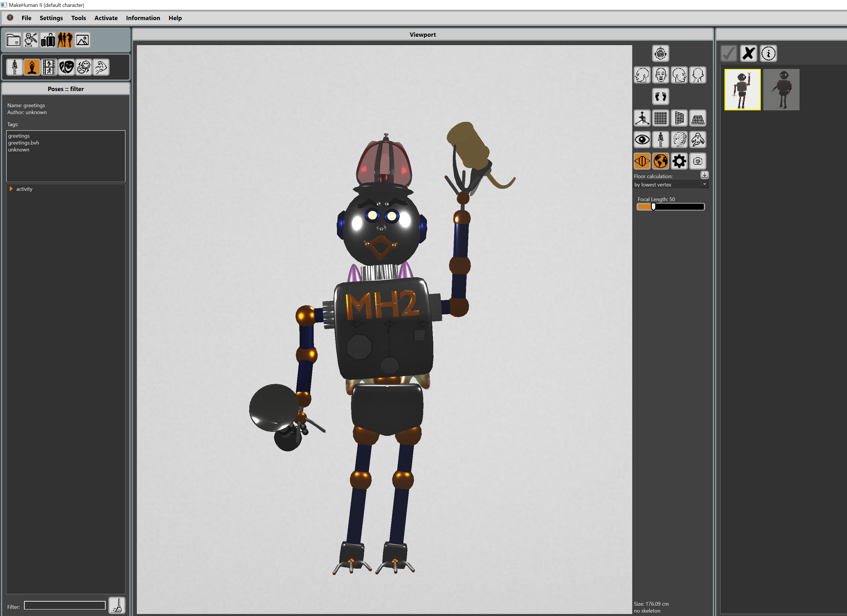Set camera to back of head view
Image resolution: width=847 pixels, height=616 pixels.
[x=697, y=75]
